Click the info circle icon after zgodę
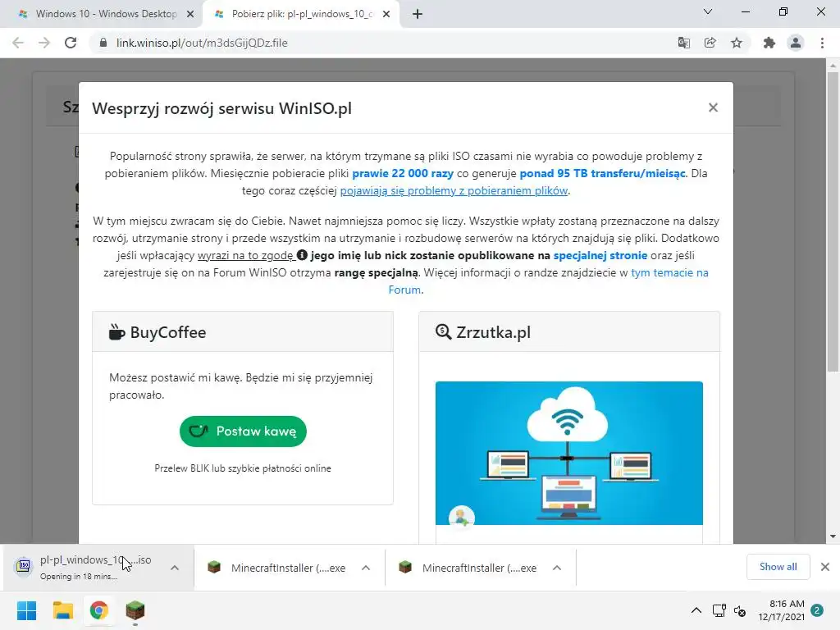The width and height of the screenshot is (840, 630). (x=302, y=255)
